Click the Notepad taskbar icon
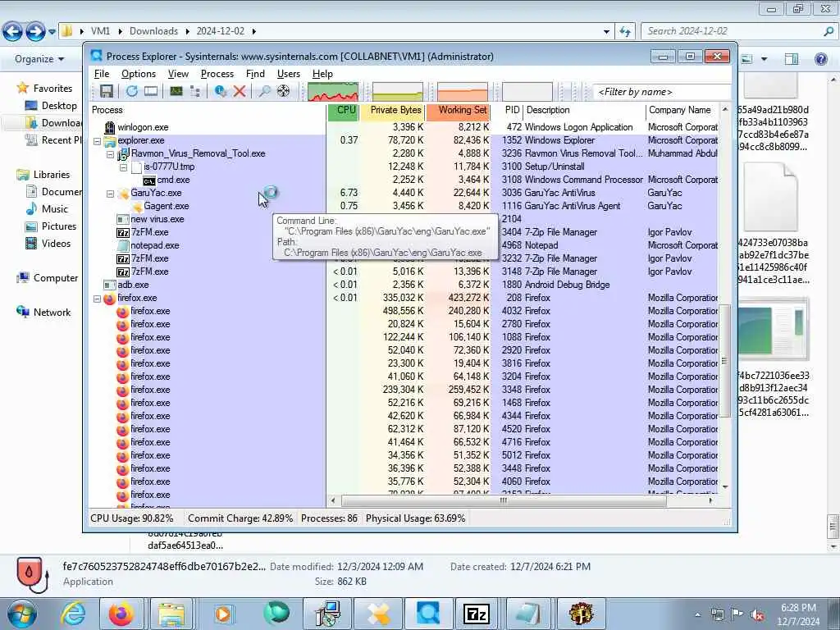840x630 pixels. point(528,614)
